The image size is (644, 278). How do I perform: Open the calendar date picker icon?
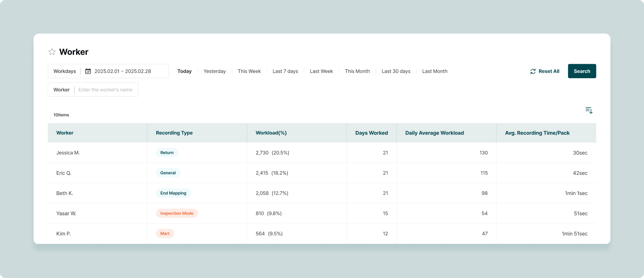coord(88,71)
